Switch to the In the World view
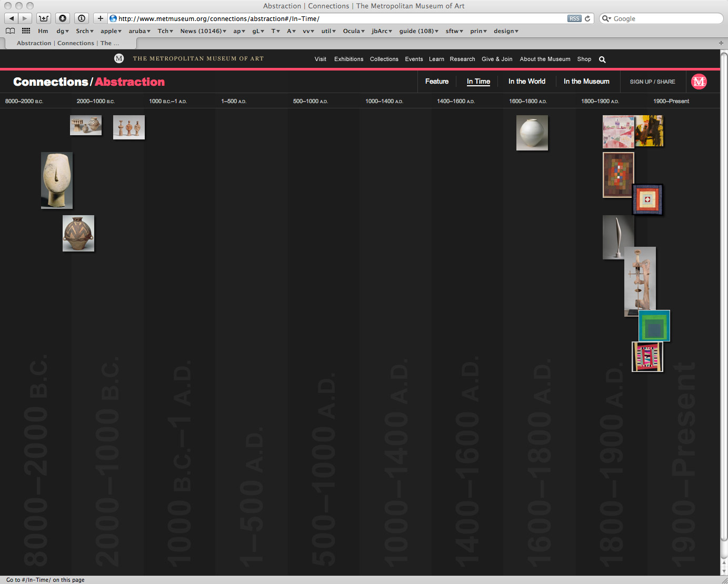Viewport: 728px width, 584px height. (526, 82)
